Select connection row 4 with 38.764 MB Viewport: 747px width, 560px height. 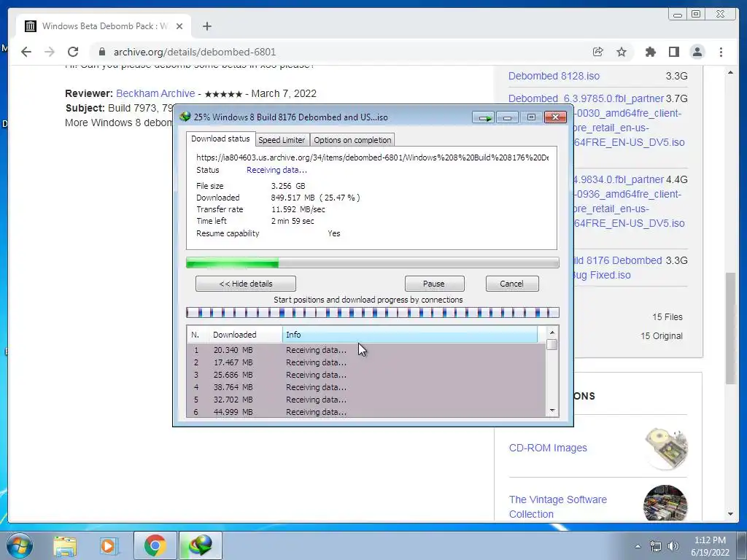(x=366, y=387)
